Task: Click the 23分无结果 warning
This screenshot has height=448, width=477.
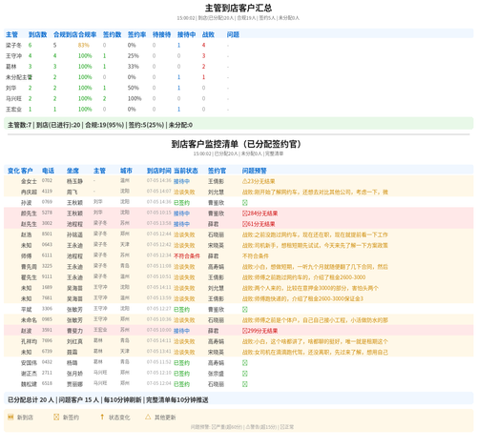Action: (x=259, y=181)
